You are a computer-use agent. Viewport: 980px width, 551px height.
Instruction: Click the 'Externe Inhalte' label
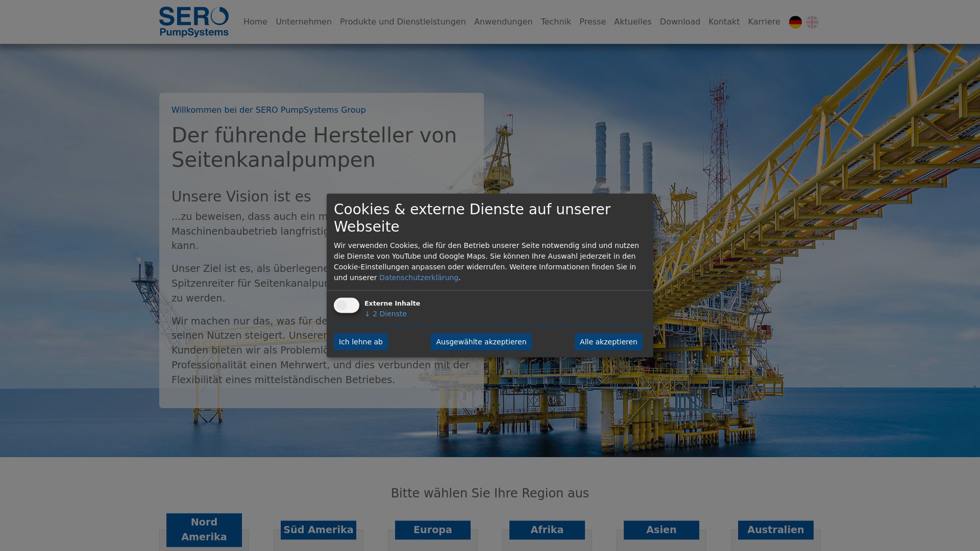[392, 304]
